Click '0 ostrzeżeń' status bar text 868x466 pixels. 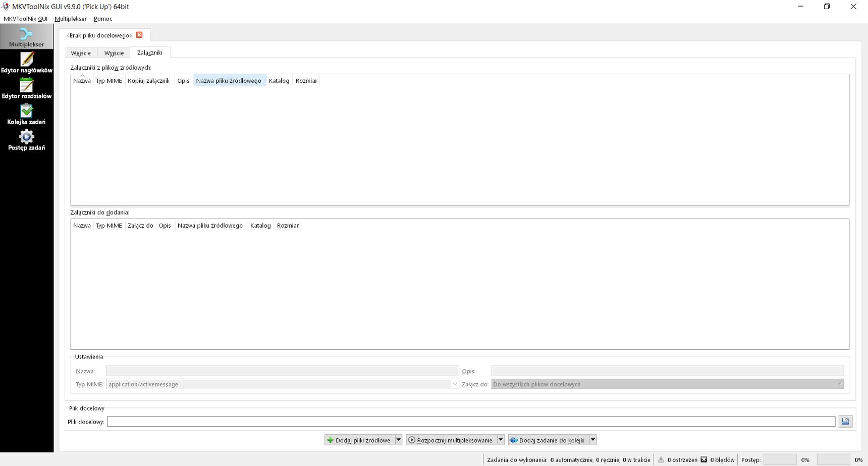[x=682, y=460]
